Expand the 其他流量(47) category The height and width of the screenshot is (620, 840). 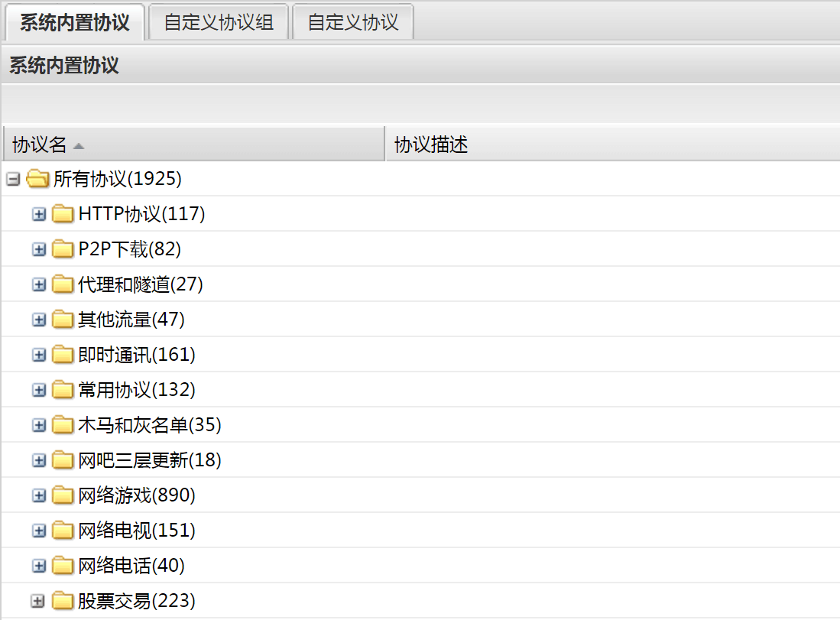click(39, 320)
